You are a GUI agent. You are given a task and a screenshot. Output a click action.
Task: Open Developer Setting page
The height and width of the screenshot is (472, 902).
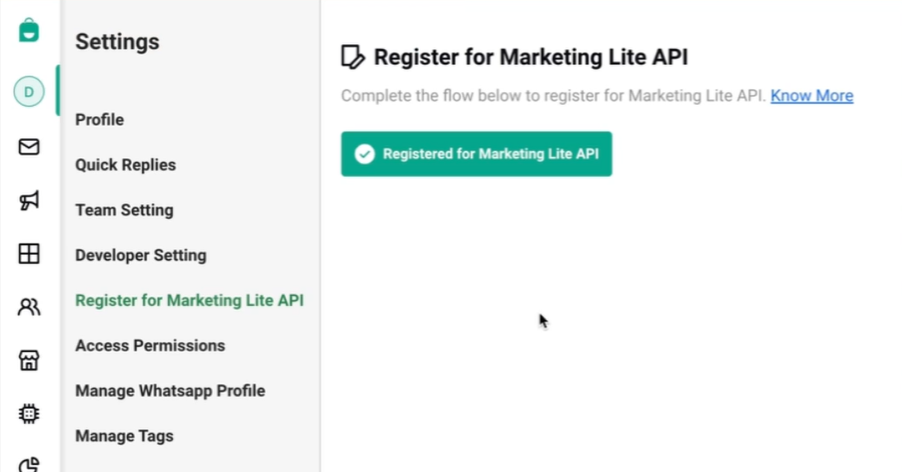141,255
